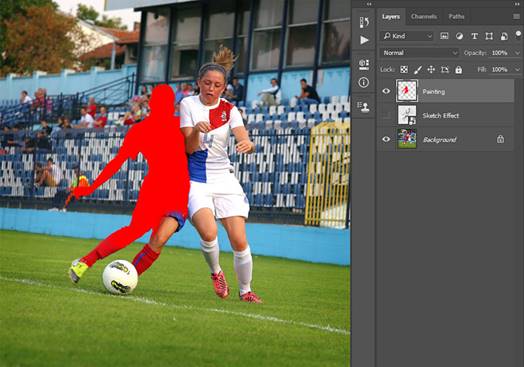Lock image pixels brush icon
The image size is (524, 367).
pos(418,70)
